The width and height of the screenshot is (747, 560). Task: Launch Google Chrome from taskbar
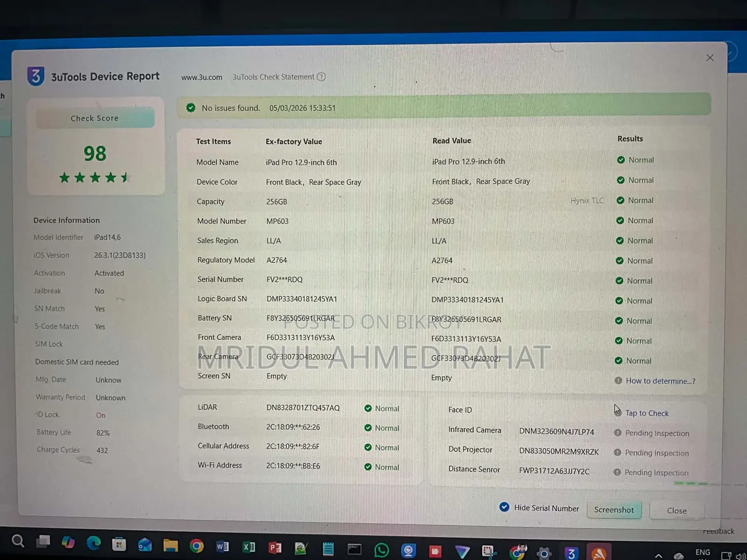click(x=197, y=546)
